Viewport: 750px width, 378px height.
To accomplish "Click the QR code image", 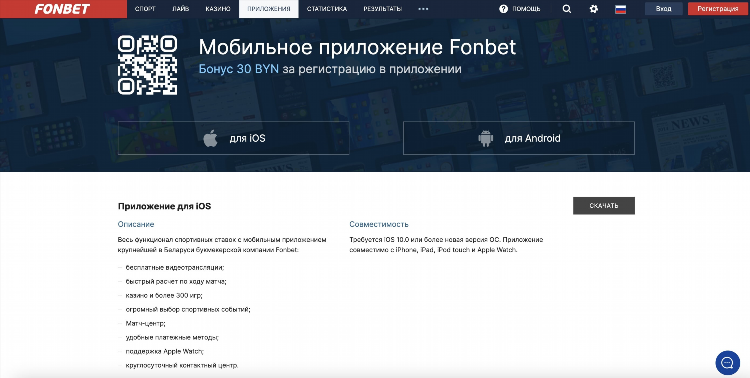I will click(x=148, y=65).
